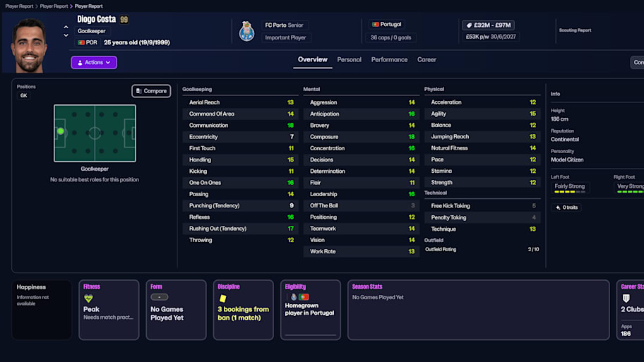Click the Agility attribute row

pos(482,114)
